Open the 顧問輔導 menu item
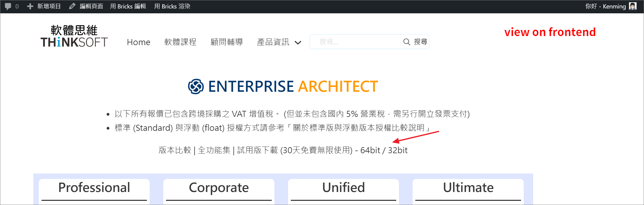Screen dimensions: 644x205 (227, 42)
